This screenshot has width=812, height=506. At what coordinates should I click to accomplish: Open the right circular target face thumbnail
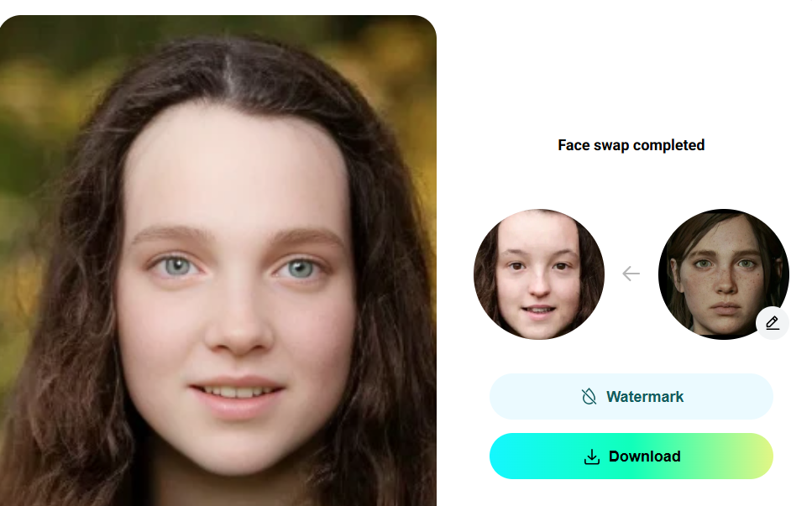tap(724, 274)
